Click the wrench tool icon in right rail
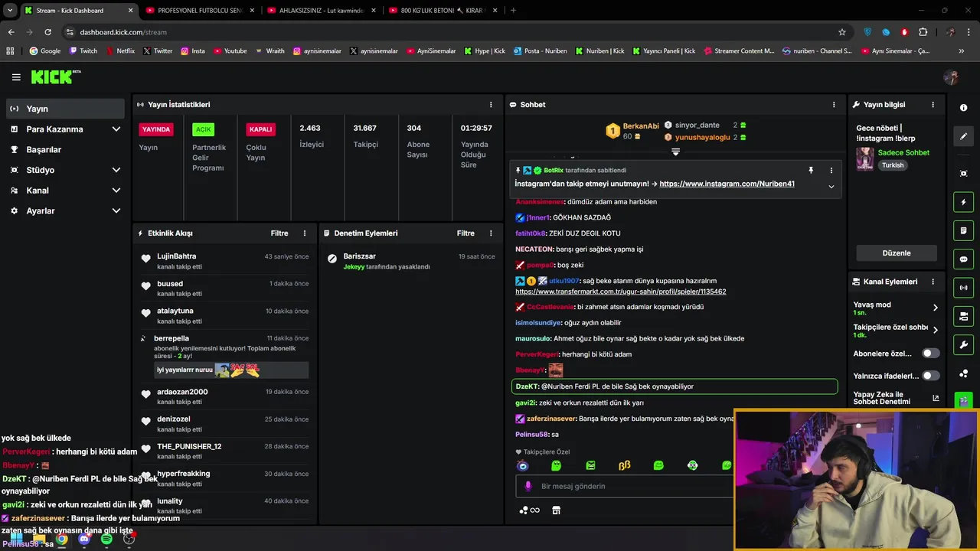Viewport: 980px width, 551px height. (x=964, y=344)
